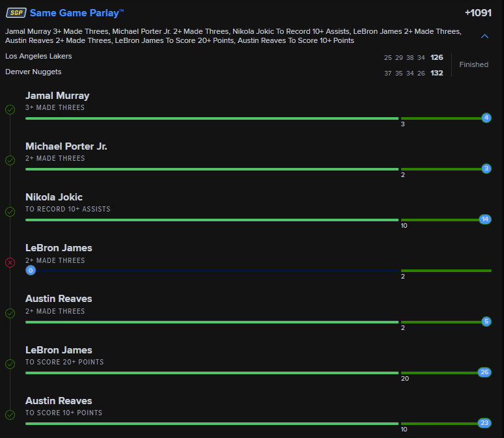Click the Michael Porter Jr. progress marker showing 3
The image size is (504, 438).
pyautogui.click(x=486, y=169)
